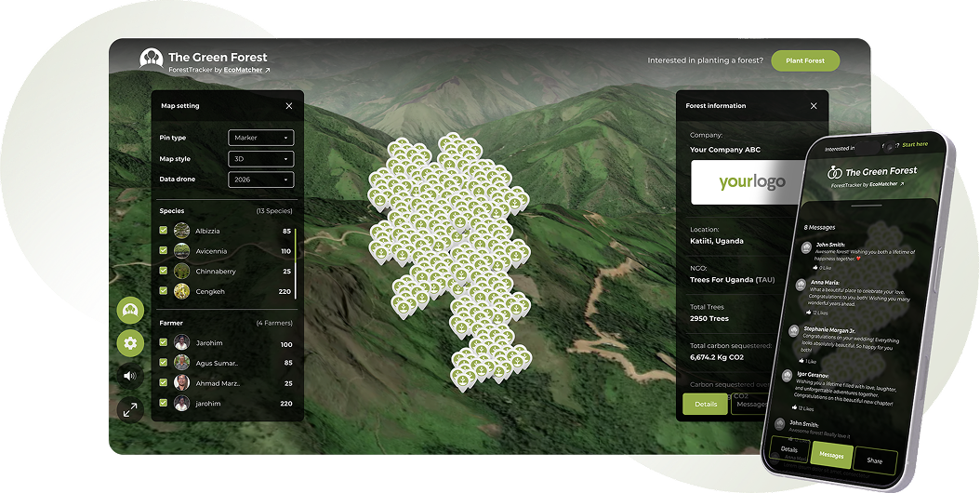
Task: Click Albizzia species thumbnail icon
Action: coord(182,231)
